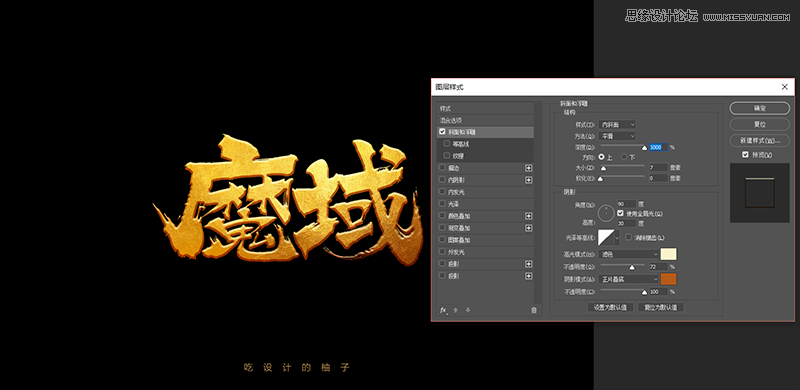Toggle the 使用全局光 checkbox
The height and width of the screenshot is (390, 800).
pyautogui.click(x=620, y=213)
